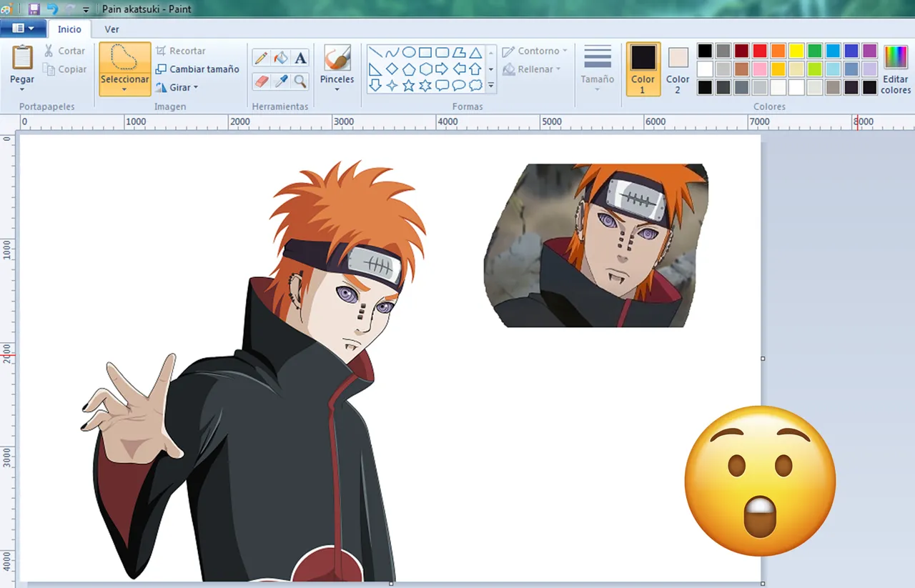Pick the purple color swatch

click(x=869, y=51)
